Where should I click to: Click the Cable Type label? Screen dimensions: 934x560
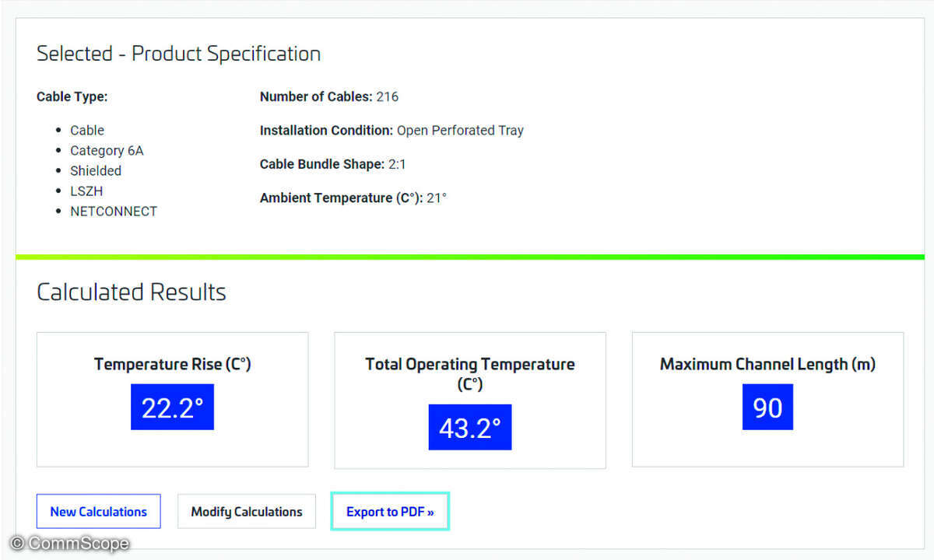72,97
